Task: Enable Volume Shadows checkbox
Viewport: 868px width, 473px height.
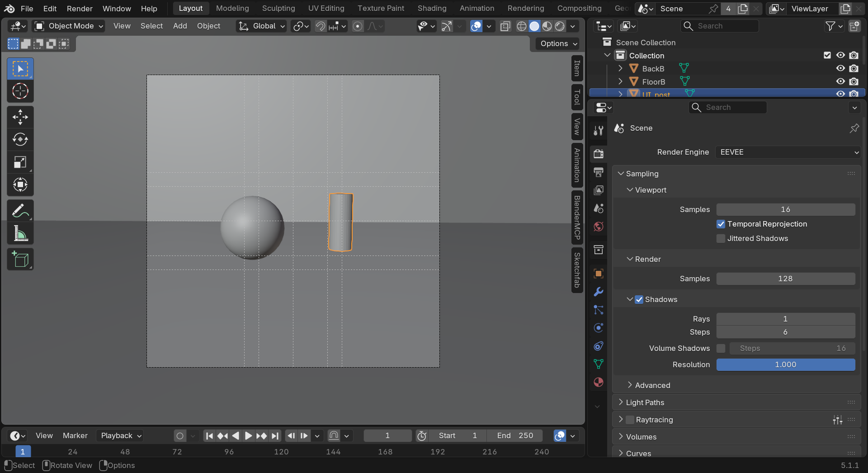Action: point(721,348)
